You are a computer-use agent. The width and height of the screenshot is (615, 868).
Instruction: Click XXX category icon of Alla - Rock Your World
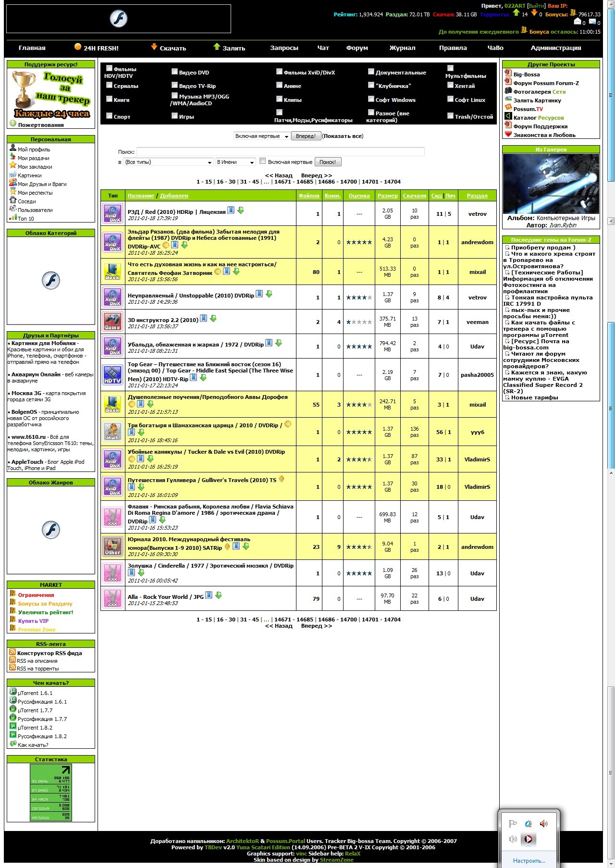pyautogui.click(x=112, y=598)
